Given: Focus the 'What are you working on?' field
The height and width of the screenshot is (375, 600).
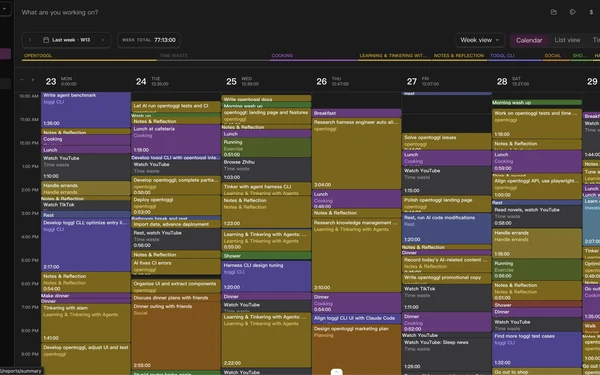Looking at the screenshot, I should point(60,12).
